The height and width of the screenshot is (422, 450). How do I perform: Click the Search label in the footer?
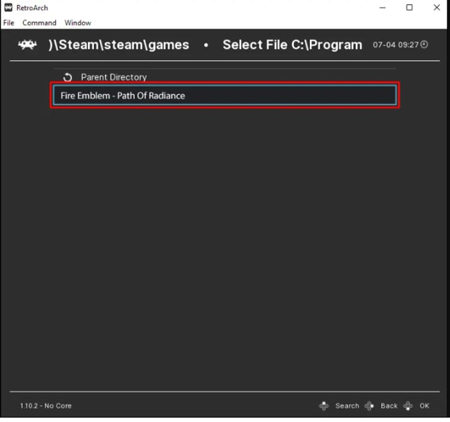tap(347, 406)
